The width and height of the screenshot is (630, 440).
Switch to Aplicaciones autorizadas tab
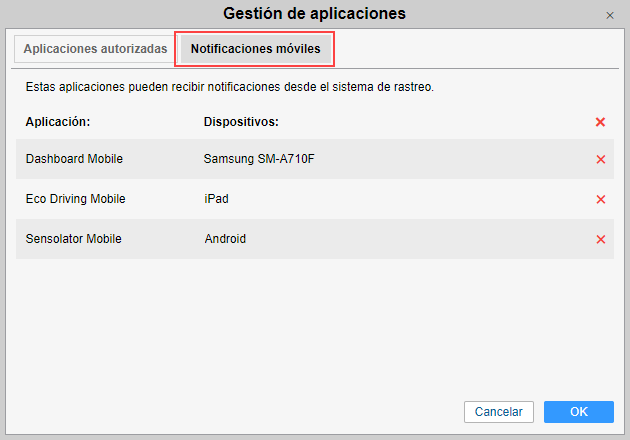tap(95, 49)
